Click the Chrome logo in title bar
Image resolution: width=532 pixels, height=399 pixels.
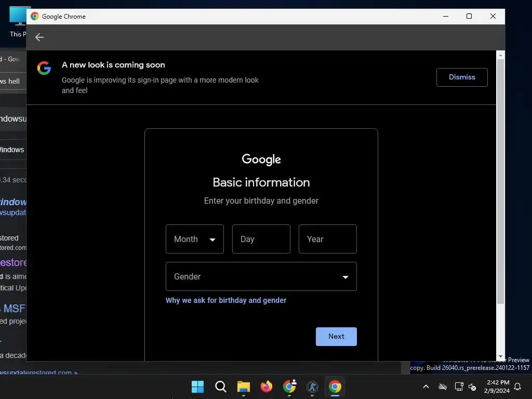tap(35, 16)
